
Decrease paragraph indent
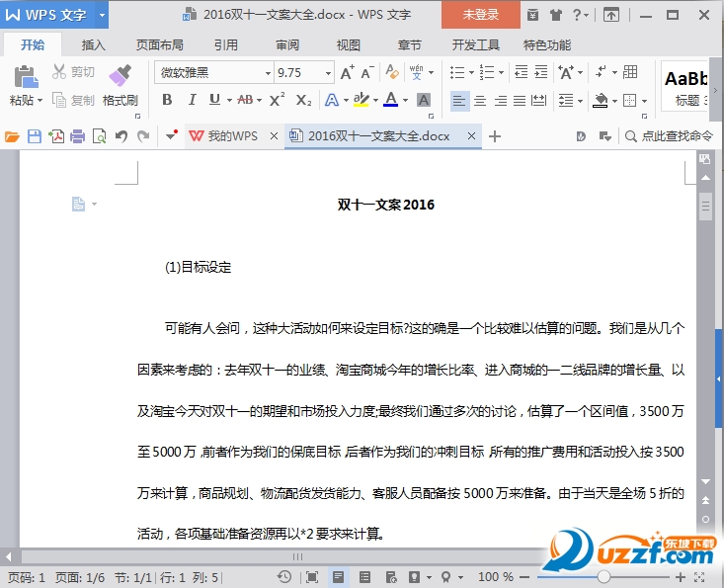pos(522,72)
